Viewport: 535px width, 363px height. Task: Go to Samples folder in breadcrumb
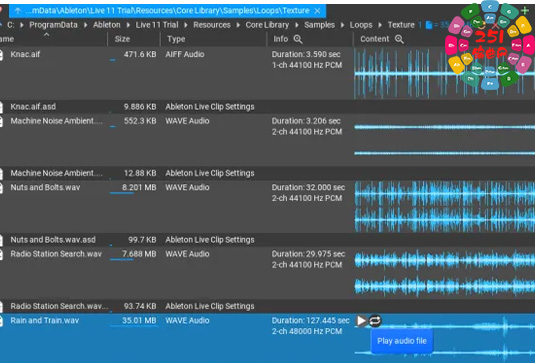pyautogui.click(x=319, y=25)
